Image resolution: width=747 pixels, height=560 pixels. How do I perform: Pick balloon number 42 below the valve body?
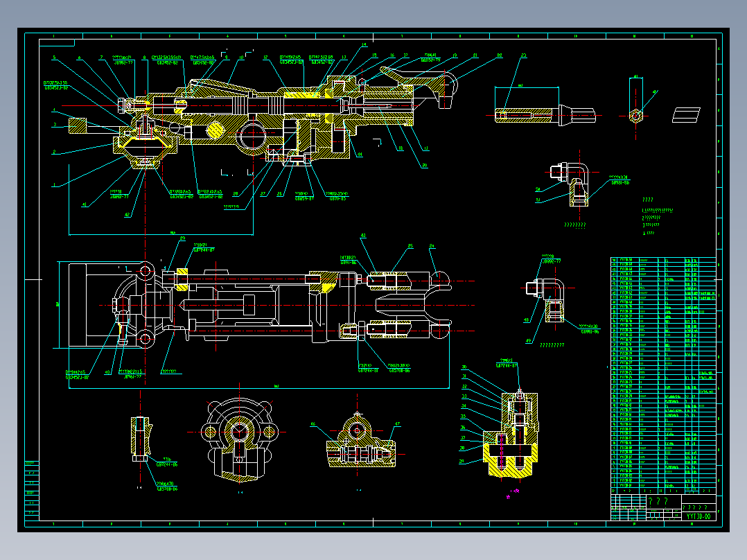coord(128,215)
